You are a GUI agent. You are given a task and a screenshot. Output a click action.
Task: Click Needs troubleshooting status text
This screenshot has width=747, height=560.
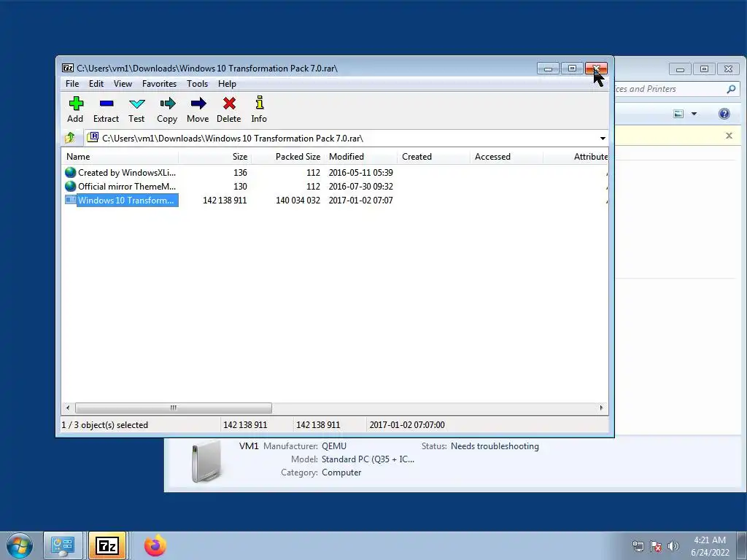pos(495,446)
